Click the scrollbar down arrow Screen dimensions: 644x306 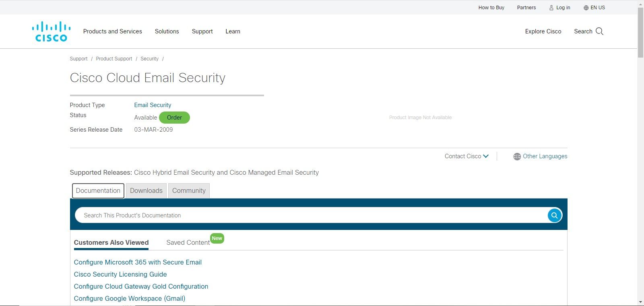[640, 302]
